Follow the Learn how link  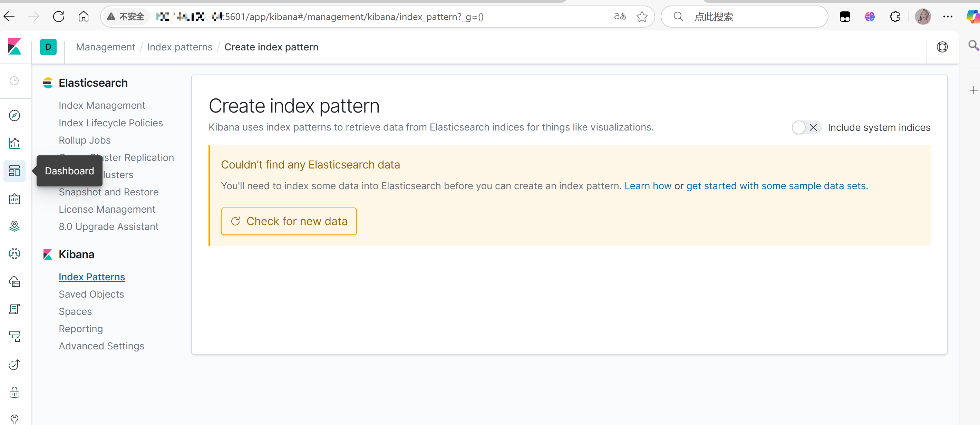point(648,186)
